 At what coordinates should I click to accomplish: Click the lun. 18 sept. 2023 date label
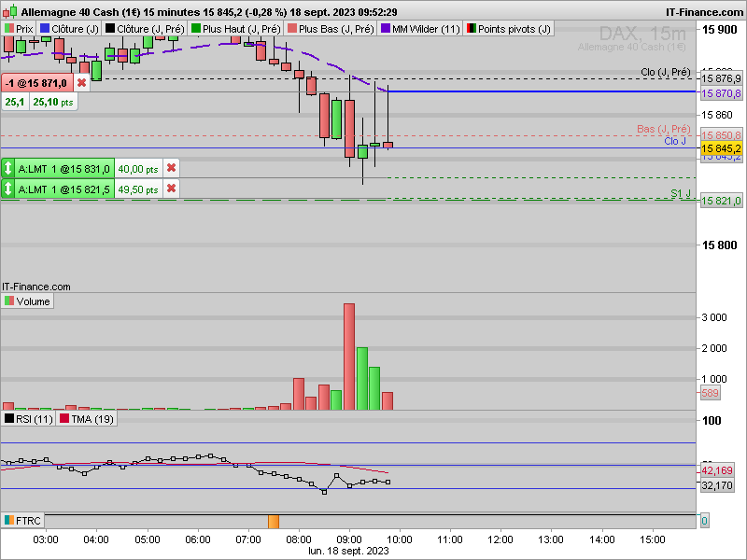pos(348,551)
